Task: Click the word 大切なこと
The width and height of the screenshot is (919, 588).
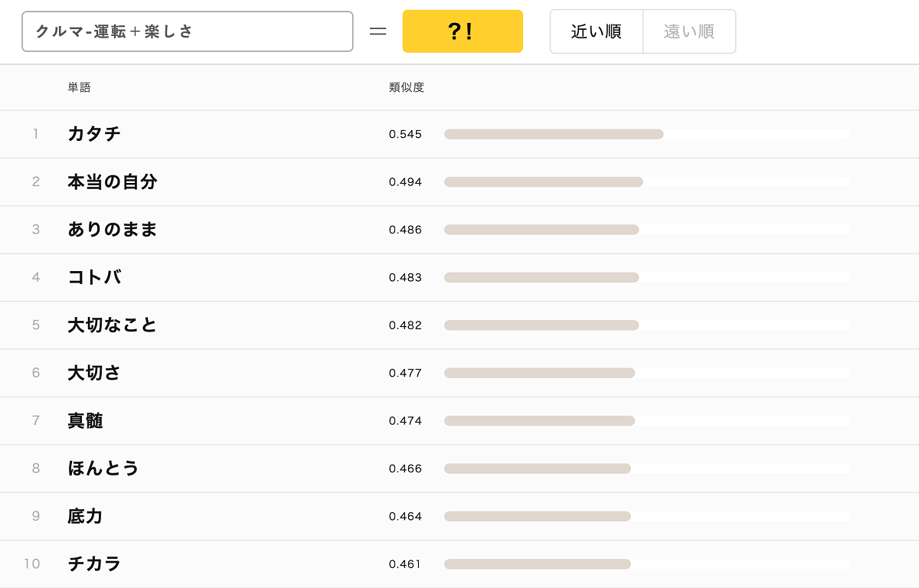Action: [x=113, y=325]
